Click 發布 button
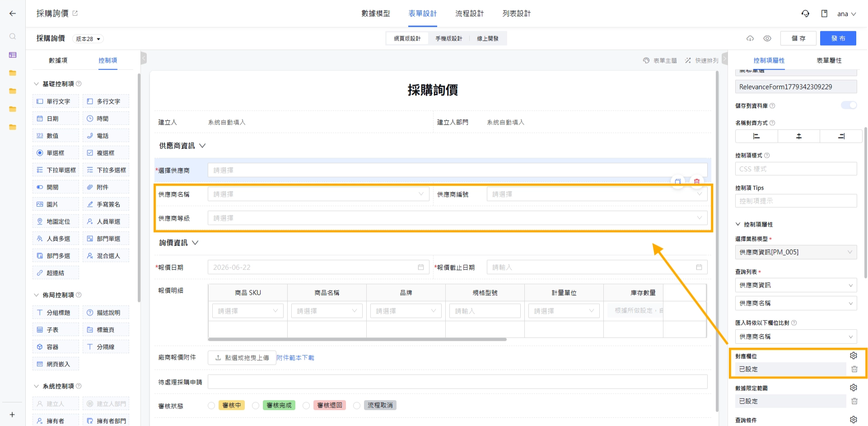Image resolution: width=868 pixels, height=426 pixels. pos(838,38)
